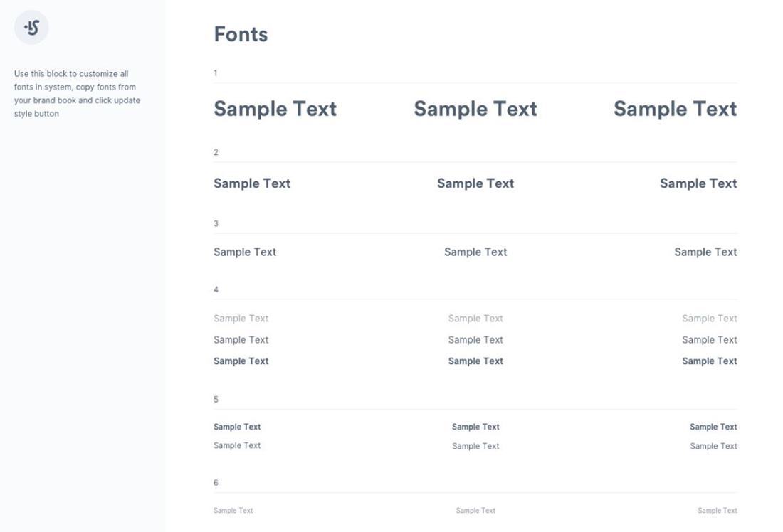Image resolution: width=783 pixels, height=532 pixels.
Task: Click the section number 3 label
Action: [216, 223]
